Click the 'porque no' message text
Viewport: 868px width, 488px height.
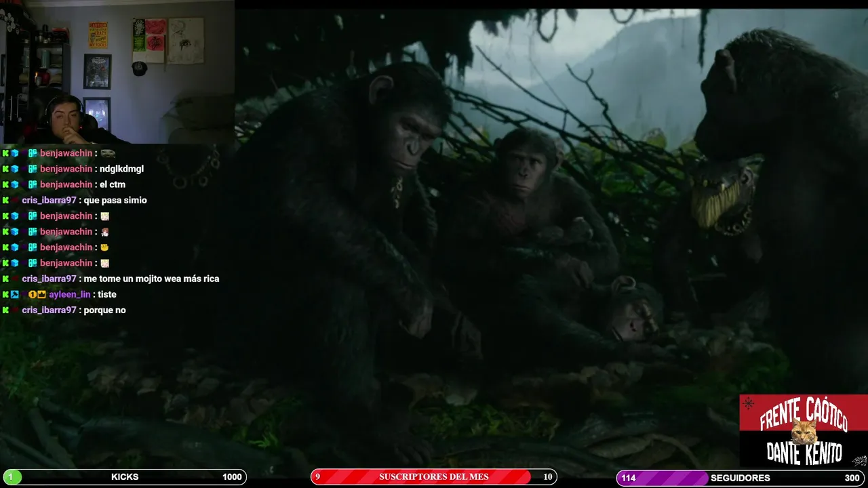pyautogui.click(x=104, y=310)
